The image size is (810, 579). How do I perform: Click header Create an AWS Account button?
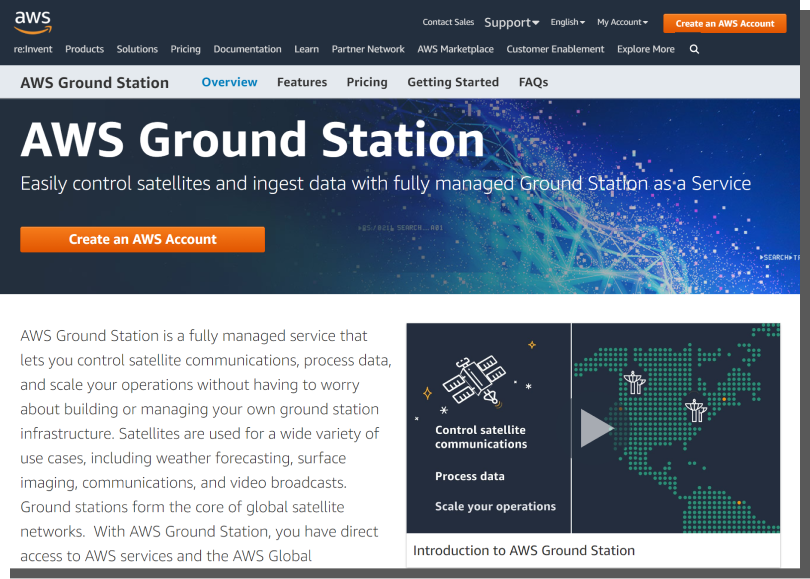pyautogui.click(x=725, y=23)
